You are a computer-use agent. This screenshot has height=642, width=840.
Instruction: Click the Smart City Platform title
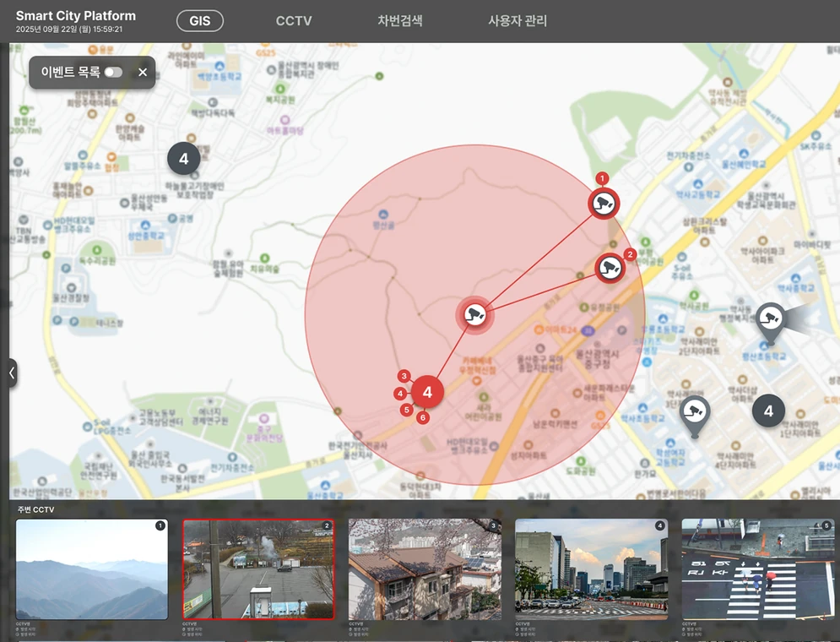(75, 16)
